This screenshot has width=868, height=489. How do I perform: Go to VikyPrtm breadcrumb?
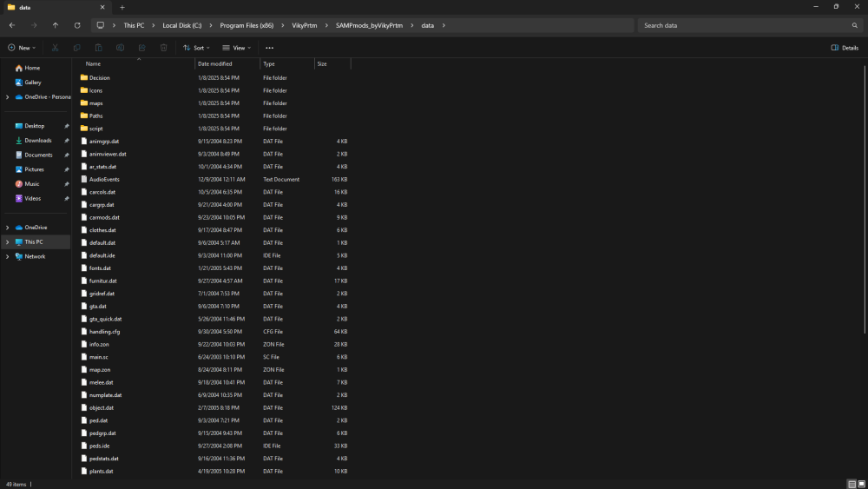click(x=305, y=25)
